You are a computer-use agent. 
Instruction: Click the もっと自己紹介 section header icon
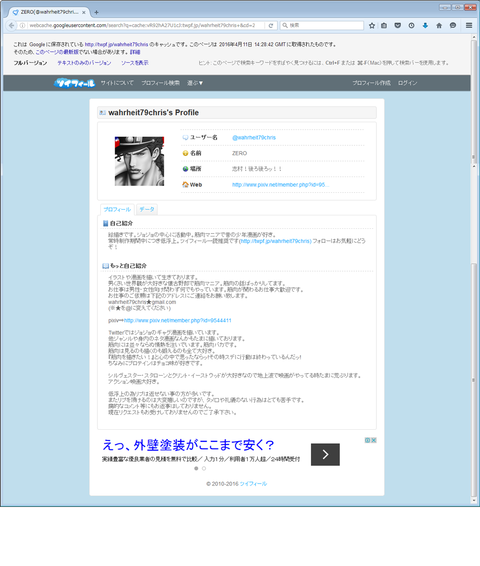click(x=105, y=266)
